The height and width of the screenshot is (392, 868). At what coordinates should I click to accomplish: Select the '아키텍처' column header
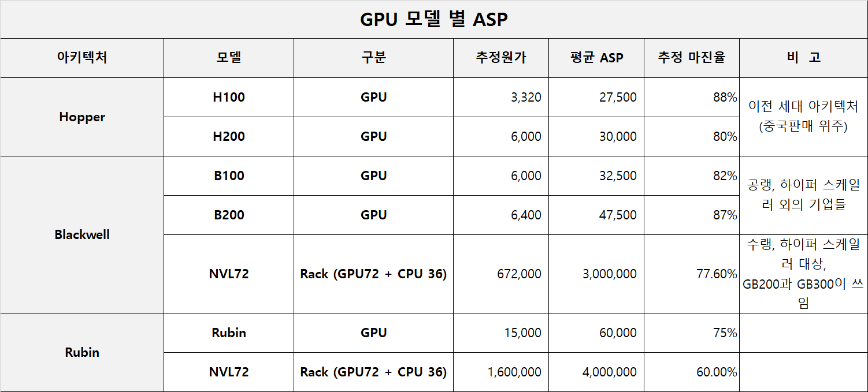(x=82, y=58)
